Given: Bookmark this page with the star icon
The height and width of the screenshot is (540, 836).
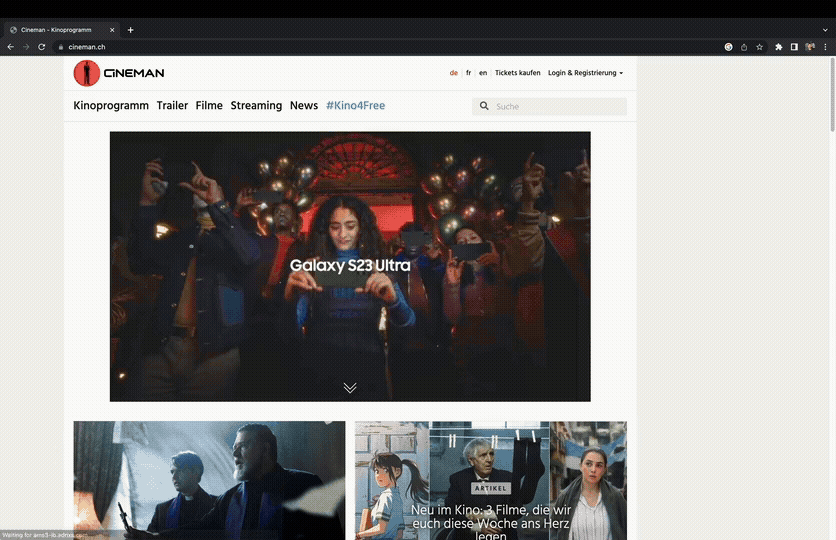Looking at the screenshot, I should [759, 47].
